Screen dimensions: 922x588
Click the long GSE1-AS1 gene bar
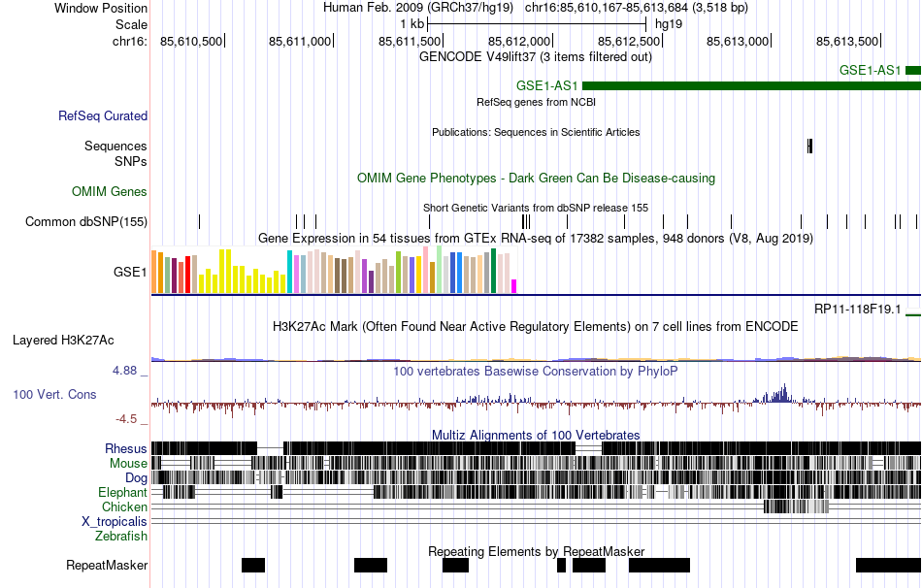point(751,85)
